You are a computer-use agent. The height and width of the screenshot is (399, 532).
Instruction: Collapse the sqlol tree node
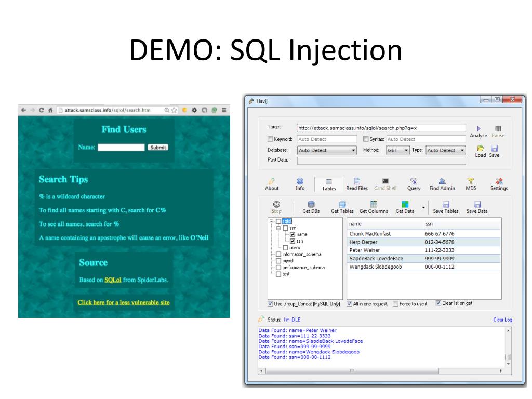[271, 221]
